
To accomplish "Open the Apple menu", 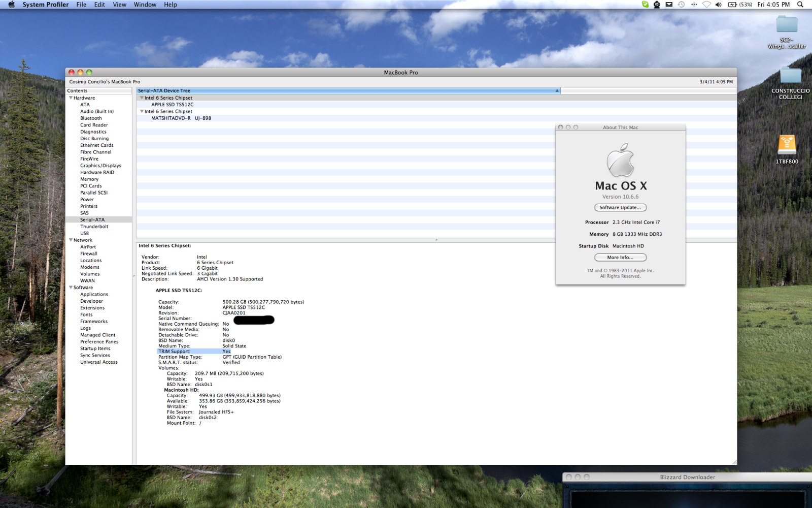I will 11,5.
